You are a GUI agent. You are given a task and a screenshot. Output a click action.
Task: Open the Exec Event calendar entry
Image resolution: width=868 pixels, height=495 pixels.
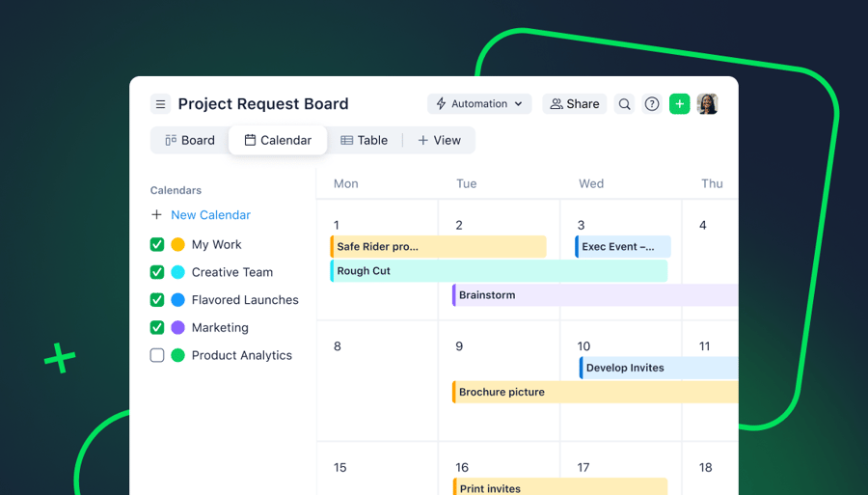pos(623,247)
